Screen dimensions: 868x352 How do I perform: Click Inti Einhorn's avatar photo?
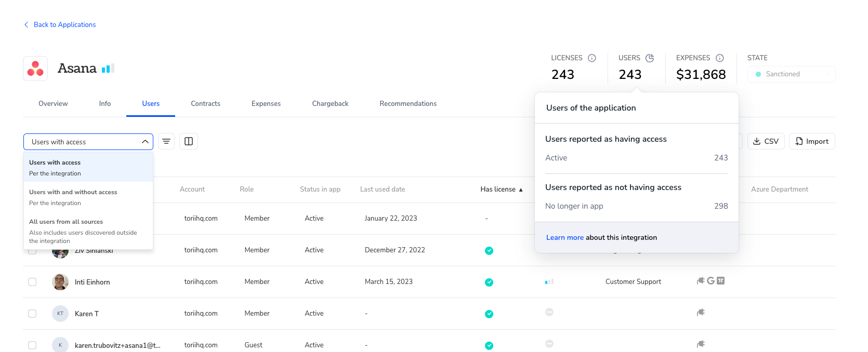[x=60, y=282]
